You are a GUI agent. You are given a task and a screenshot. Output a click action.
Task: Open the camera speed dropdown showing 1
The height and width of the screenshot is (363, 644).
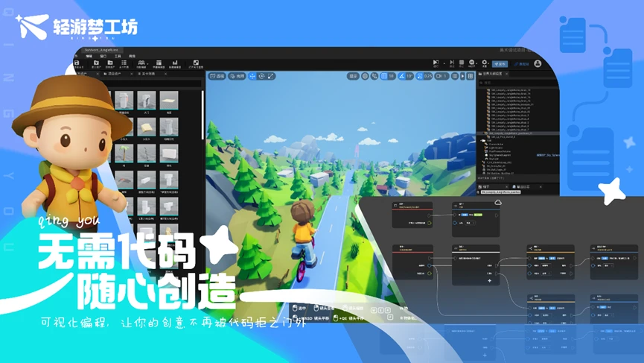pyautogui.click(x=441, y=76)
